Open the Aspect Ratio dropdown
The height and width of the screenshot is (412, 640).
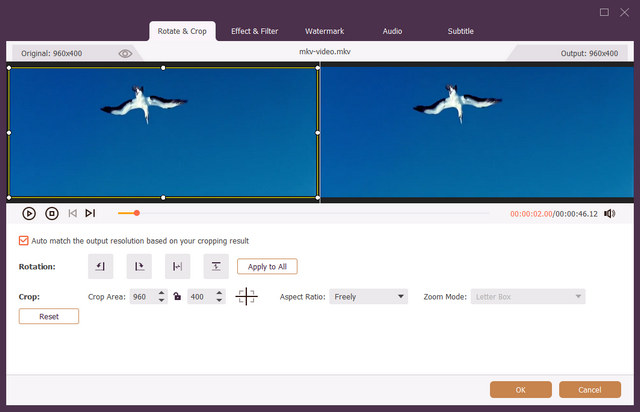click(x=369, y=296)
